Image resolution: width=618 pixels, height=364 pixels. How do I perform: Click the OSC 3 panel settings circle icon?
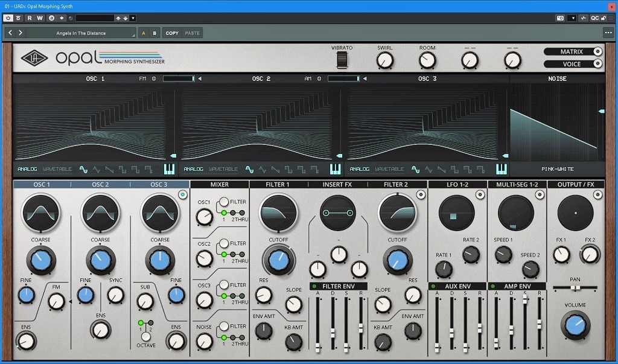(x=182, y=194)
